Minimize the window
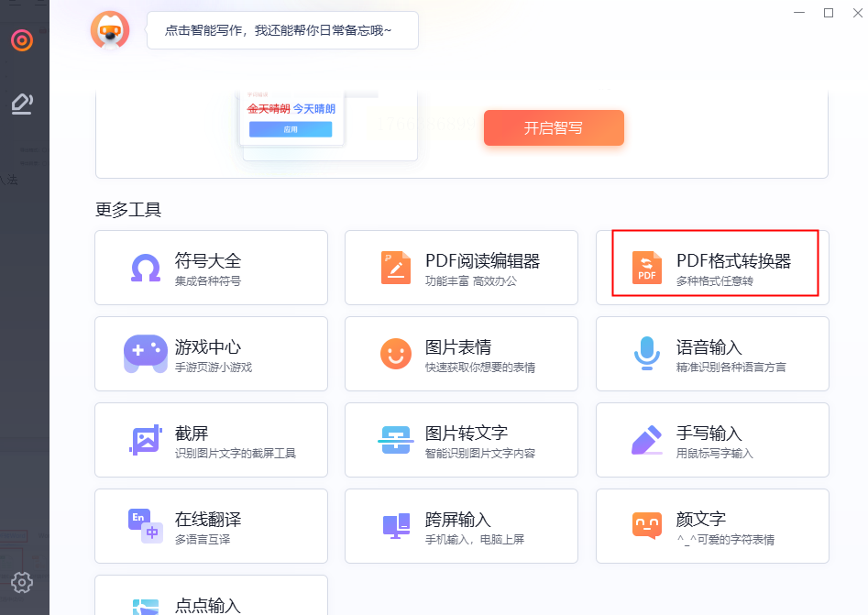Viewport: 868px width, 615px height. click(799, 13)
